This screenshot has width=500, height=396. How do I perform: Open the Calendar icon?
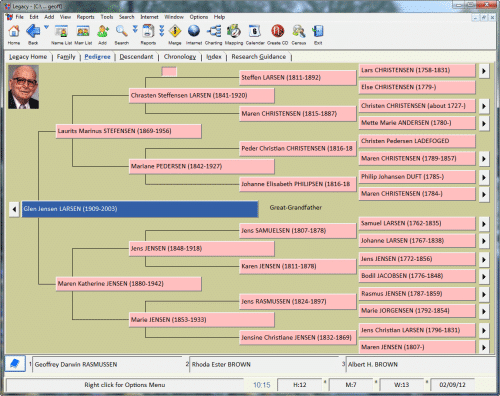pos(255,31)
